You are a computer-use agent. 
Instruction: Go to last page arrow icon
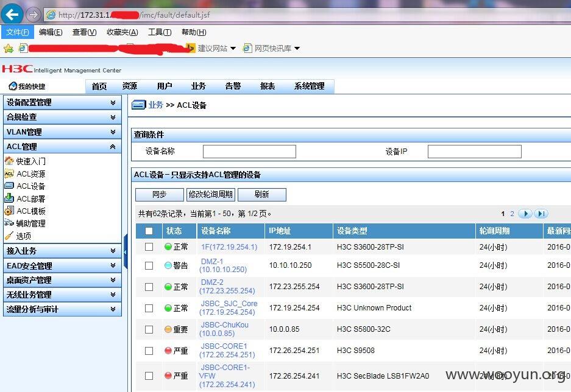541,214
